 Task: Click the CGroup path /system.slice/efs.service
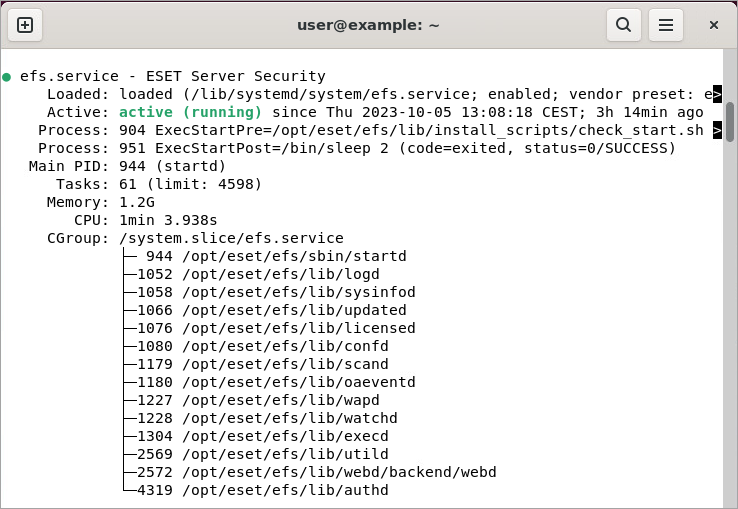(231, 238)
